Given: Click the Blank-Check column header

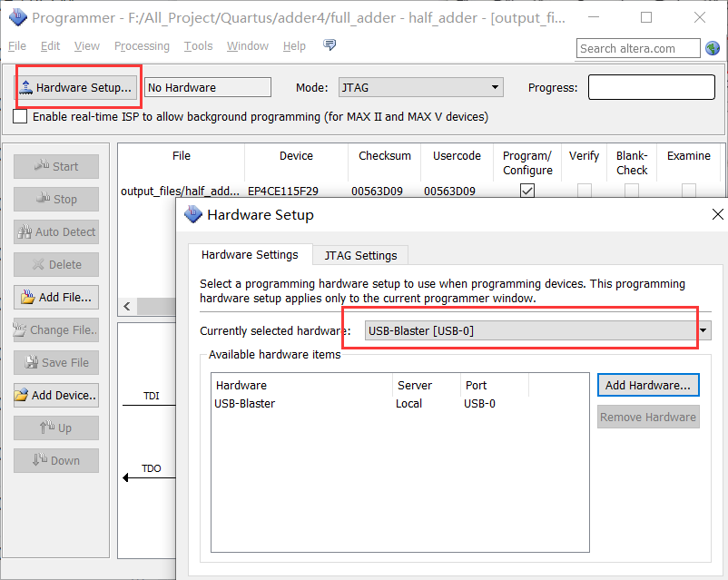Looking at the screenshot, I should 632,162.
